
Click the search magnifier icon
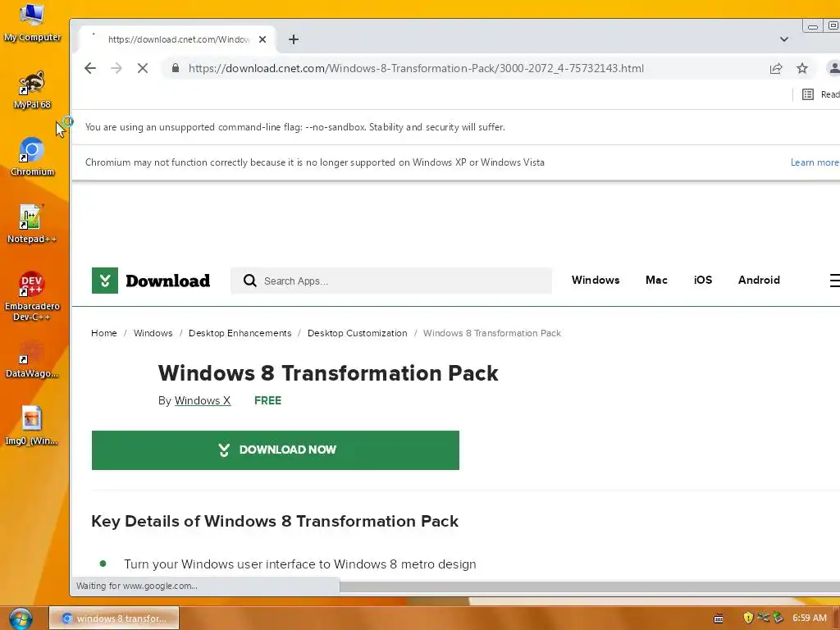[x=249, y=281]
